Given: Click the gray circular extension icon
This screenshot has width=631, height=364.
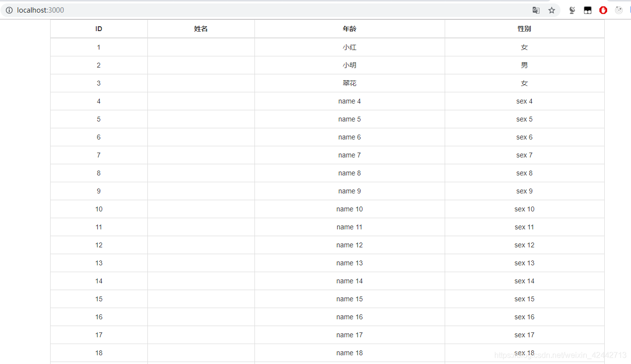Looking at the screenshot, I should point(619,10).
